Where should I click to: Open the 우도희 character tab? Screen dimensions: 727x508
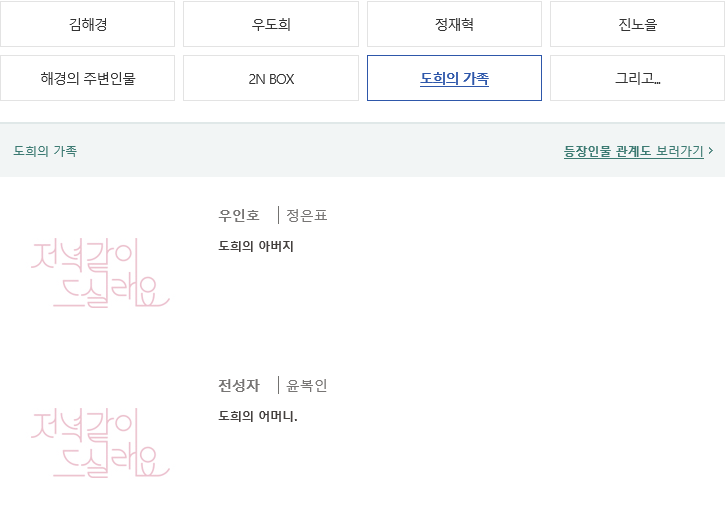(271, 24)
